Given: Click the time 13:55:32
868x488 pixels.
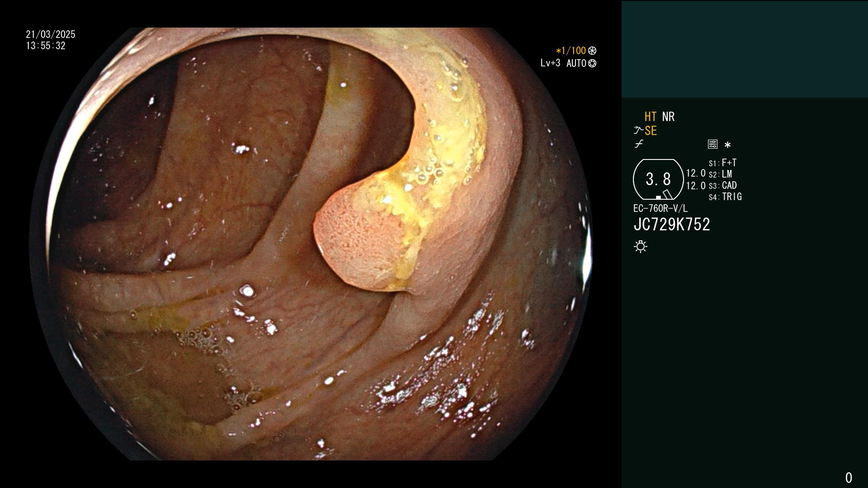Looking at the screenshot, I should 46,46.
